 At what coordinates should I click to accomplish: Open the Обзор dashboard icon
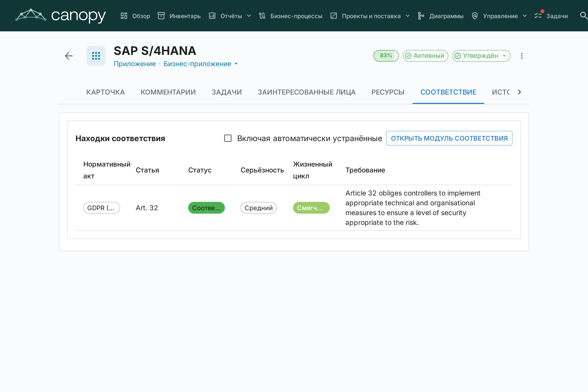[x=124, y=16]
